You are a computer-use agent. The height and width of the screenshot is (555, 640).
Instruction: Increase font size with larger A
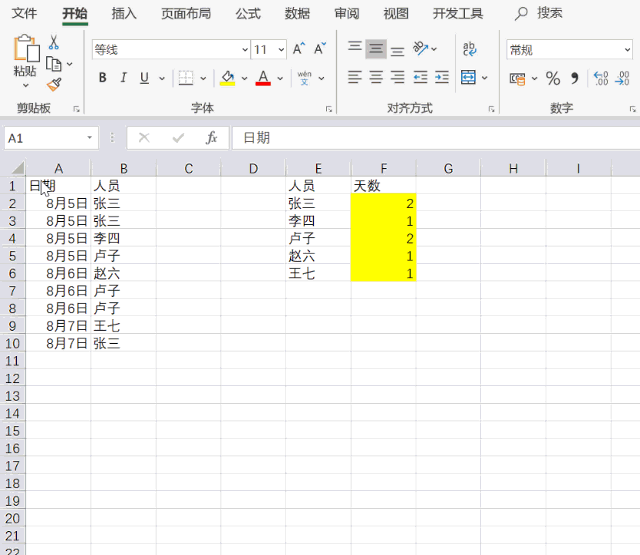(x=299, y=49)
